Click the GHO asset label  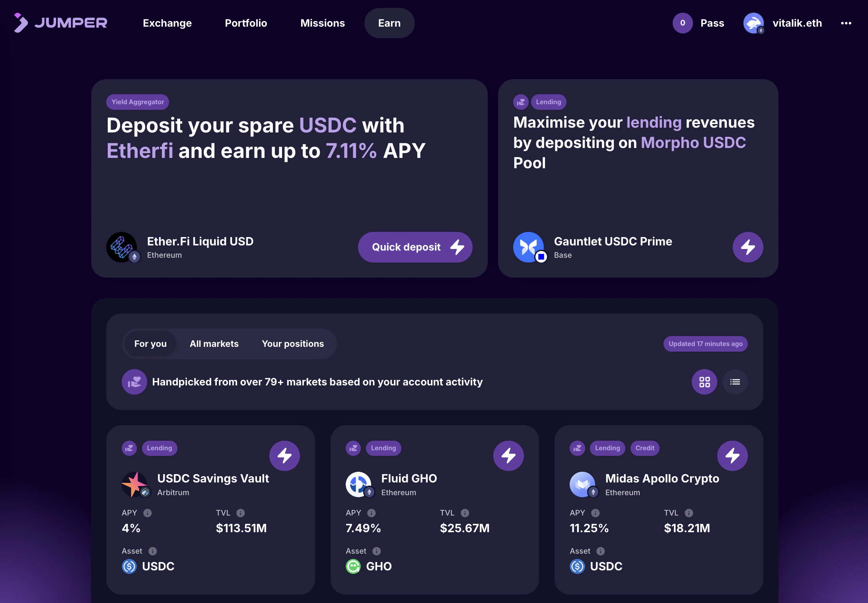tap(379, 566)
